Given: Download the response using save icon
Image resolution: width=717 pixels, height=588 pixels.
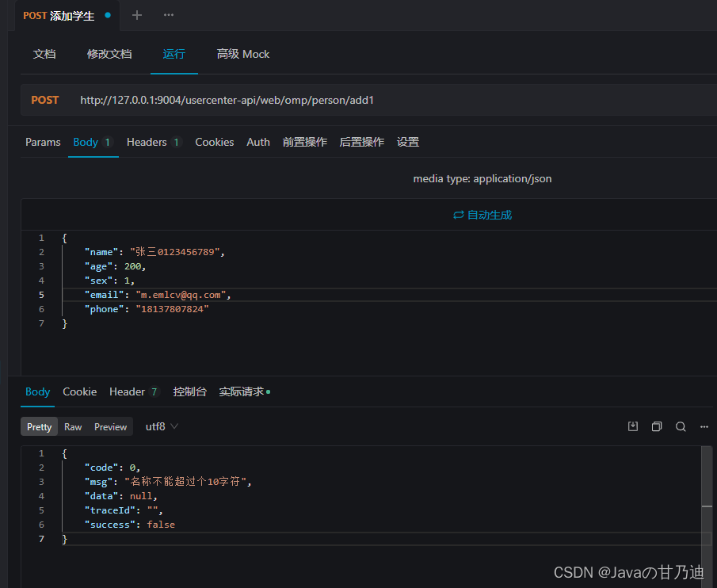Looking at the screenshot, I should click(x=633, y=426).
